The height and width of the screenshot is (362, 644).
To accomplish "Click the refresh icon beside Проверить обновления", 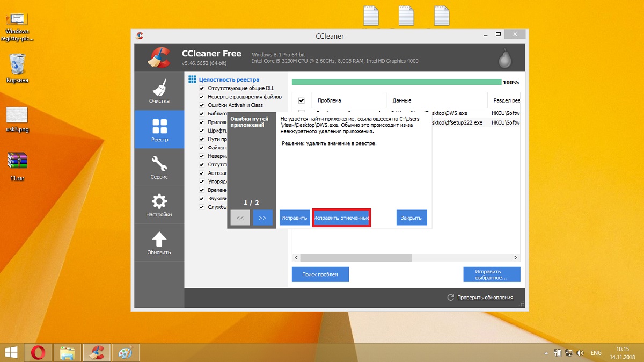I will click(x=451, y=297).
